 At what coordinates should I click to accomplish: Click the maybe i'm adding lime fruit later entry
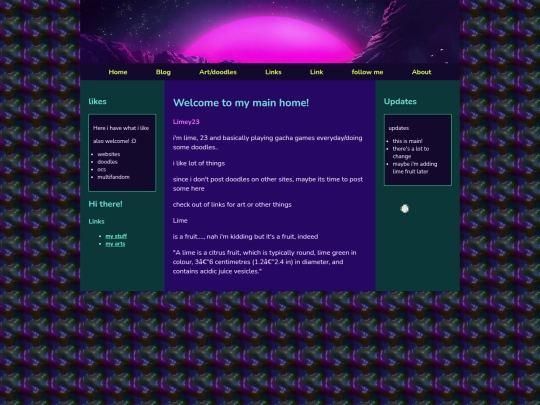[415, 168]
